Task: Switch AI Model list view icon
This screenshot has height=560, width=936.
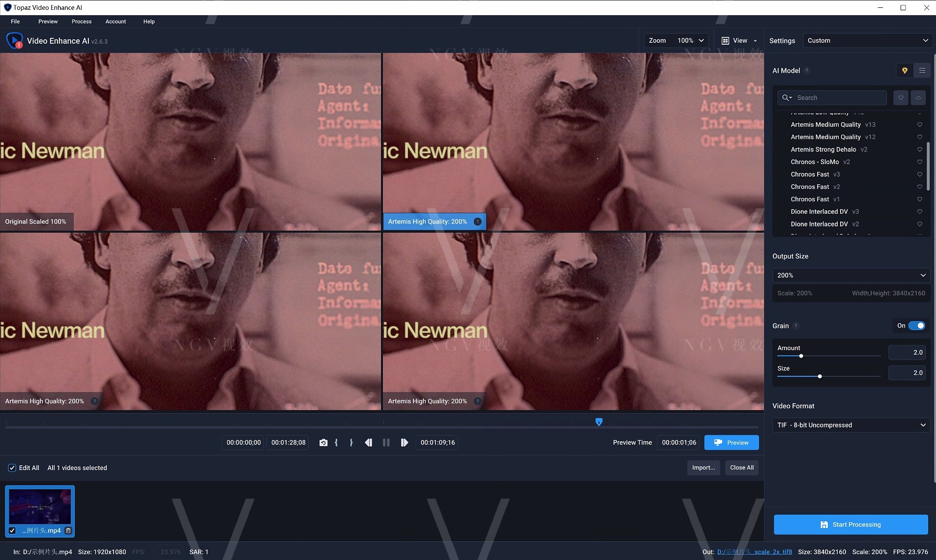Action: (x=922, y=71)
